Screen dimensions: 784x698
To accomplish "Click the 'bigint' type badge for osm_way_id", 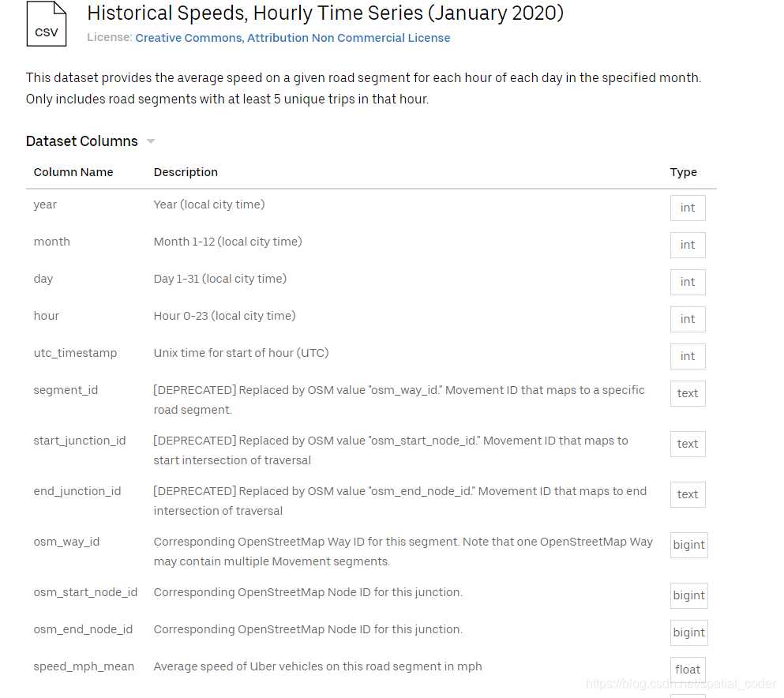I will tap(689, 545).
